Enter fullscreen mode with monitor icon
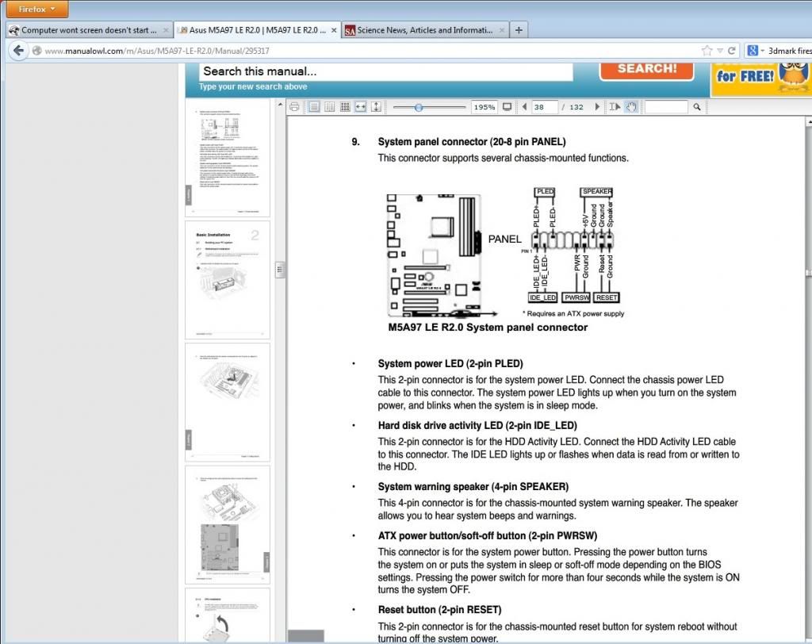This screenshot has height=644, width=812. [x=507, y=107]
